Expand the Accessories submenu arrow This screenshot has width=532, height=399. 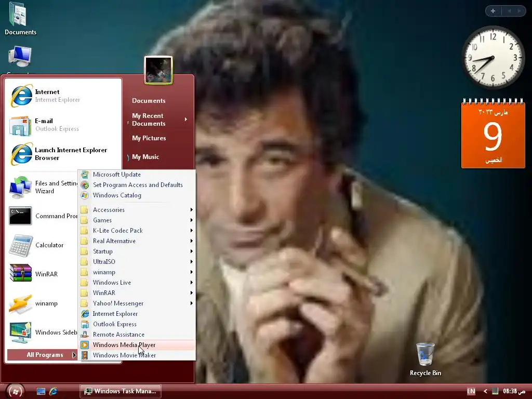pyautogui.click(x=191, y=210)
